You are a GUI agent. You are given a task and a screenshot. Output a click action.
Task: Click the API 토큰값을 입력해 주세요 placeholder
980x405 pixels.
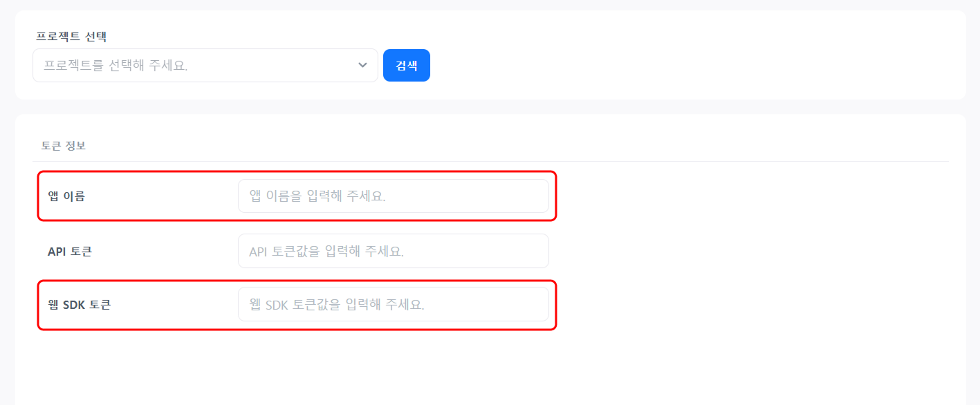pos(326,252)
